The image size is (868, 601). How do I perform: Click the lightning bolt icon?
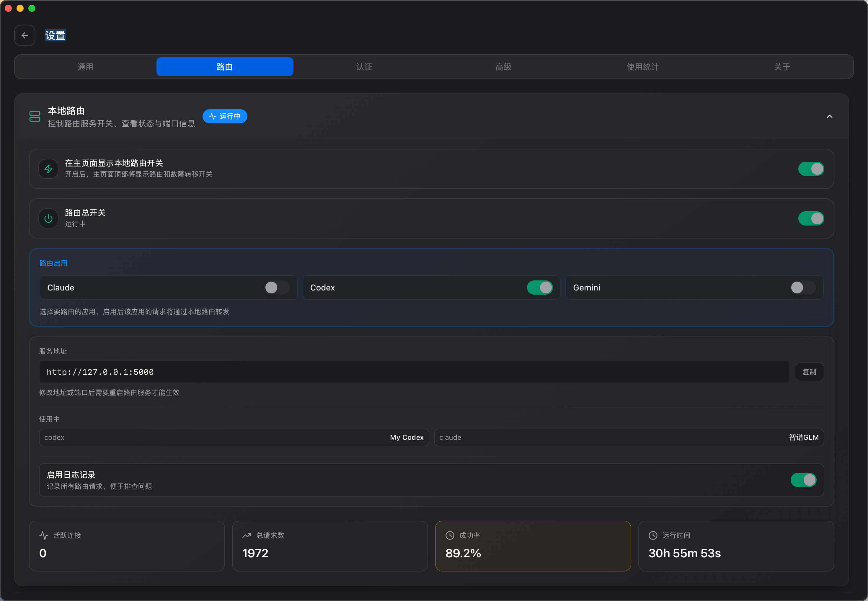49,169
